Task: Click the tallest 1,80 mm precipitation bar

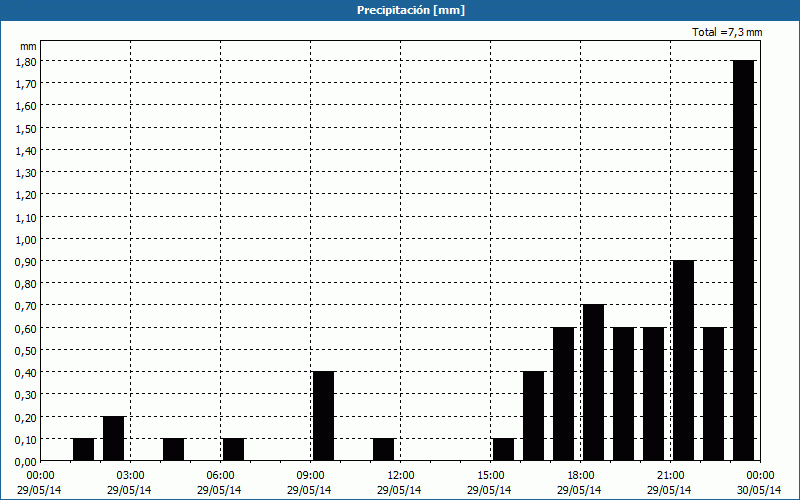Action: tap(743, 260)
